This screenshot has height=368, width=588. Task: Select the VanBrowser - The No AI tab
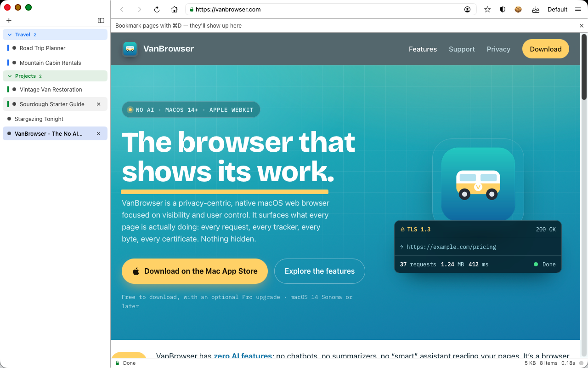coord(55,133)
